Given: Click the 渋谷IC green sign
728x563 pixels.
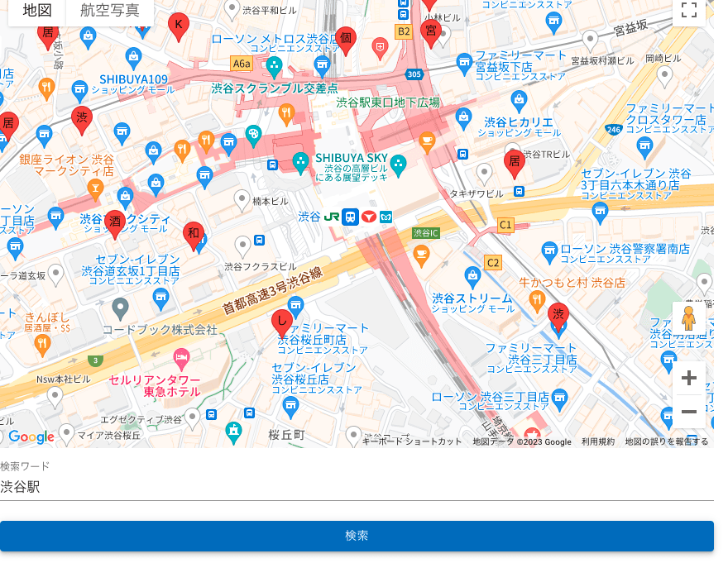Looking at the screenshot, I should pos(426,233).
